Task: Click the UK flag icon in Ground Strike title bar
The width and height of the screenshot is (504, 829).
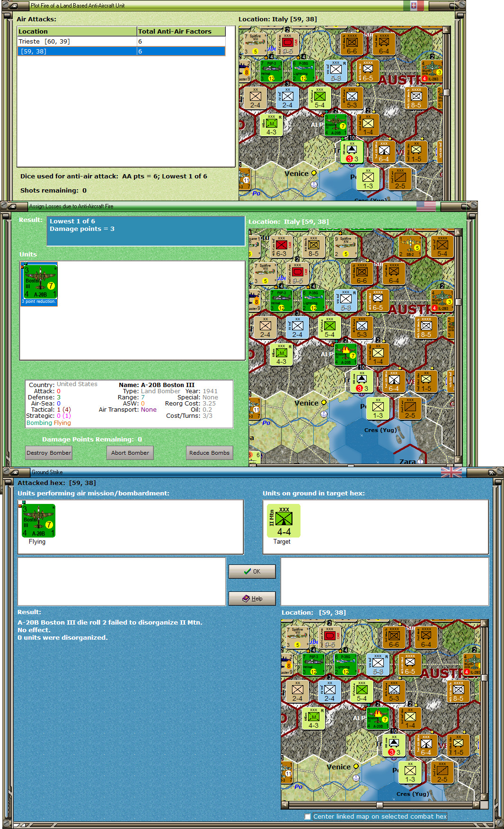Action: click(451, 472)
